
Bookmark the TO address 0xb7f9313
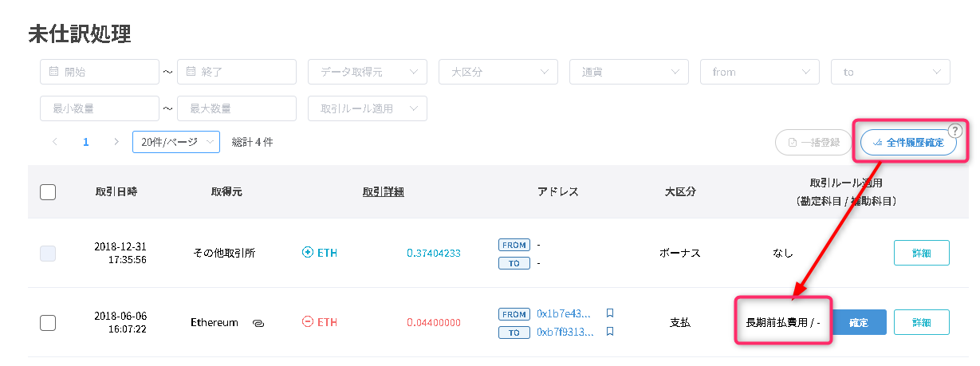pos(610,332)
